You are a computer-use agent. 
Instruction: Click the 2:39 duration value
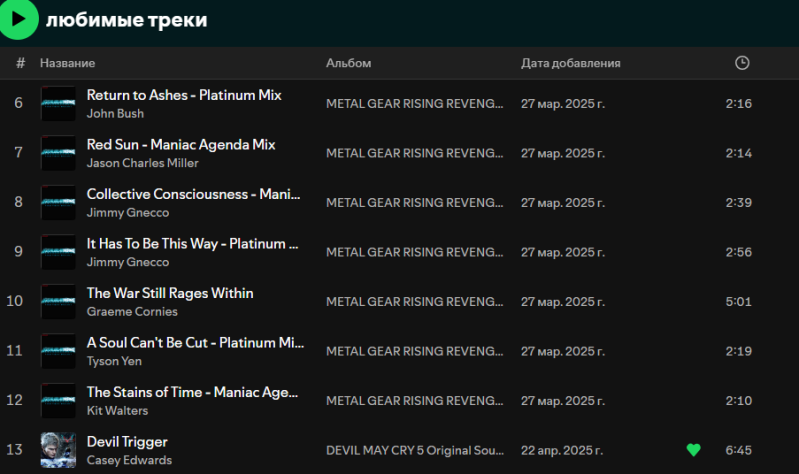(x=738, y=202)
